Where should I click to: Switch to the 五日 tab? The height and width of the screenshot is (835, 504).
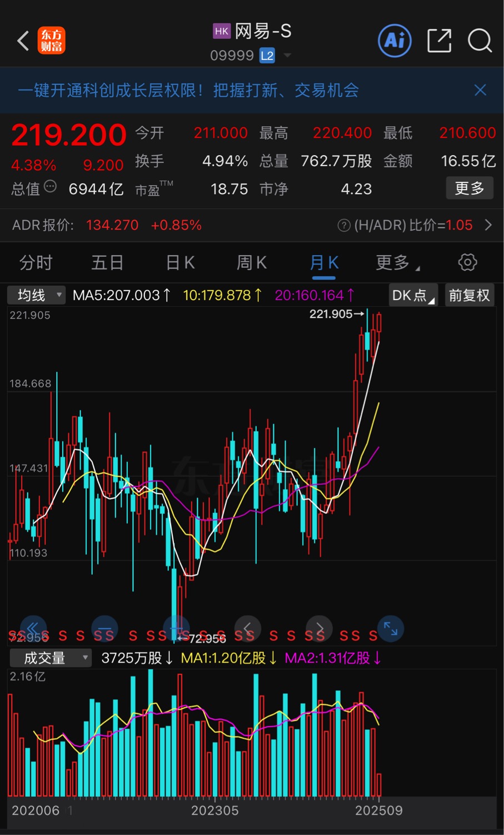pos(107,262)
